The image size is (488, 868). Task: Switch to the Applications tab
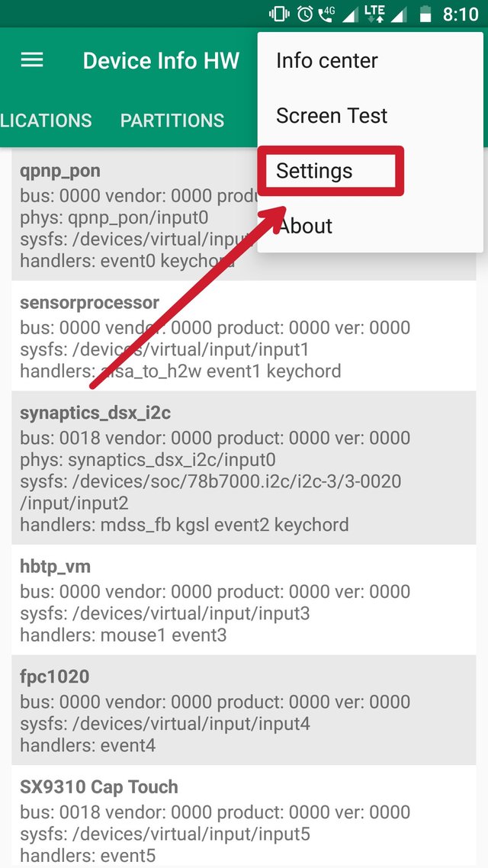[46, 121]
